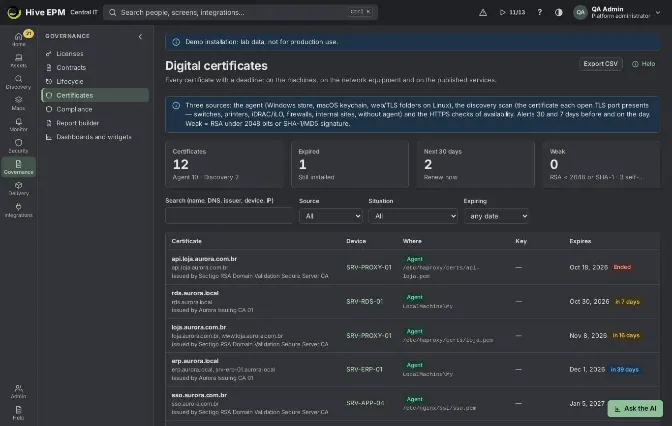The width and height of the screenshot is (672, 426).
Task: Collapse the Governance side panel chevron
Action: tap(140, 36)
